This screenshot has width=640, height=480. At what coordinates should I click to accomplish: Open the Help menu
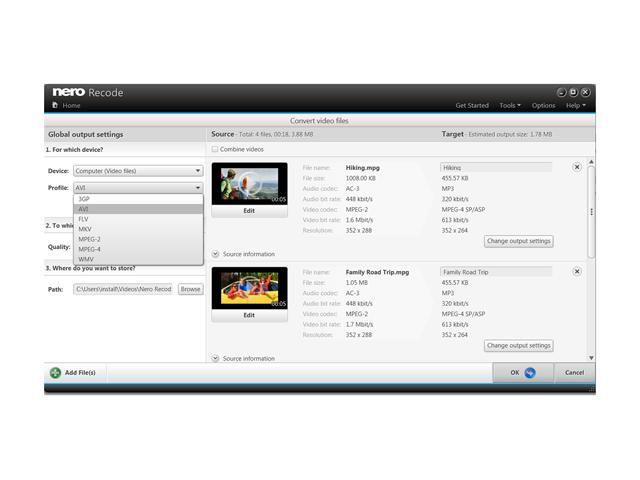pos(574,105)
